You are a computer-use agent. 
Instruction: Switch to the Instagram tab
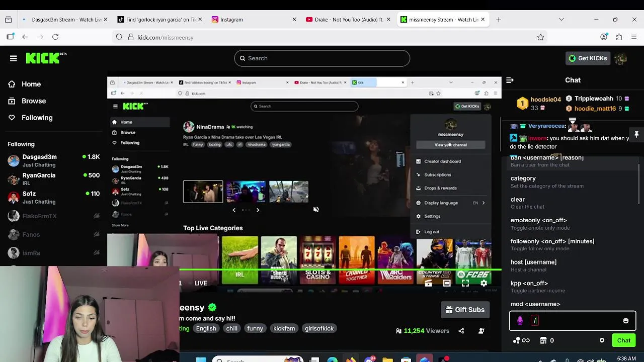254,20
